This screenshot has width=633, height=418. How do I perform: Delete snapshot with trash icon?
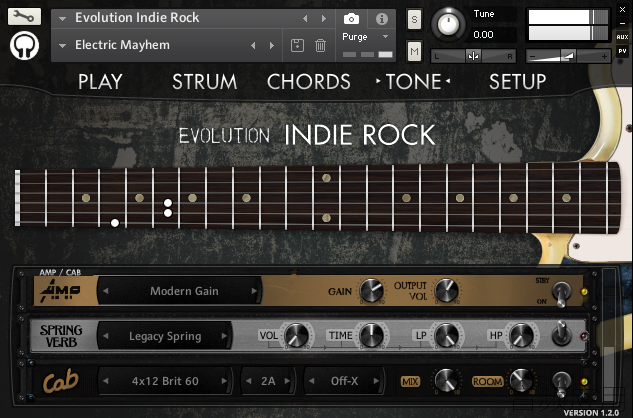point(320,45)
